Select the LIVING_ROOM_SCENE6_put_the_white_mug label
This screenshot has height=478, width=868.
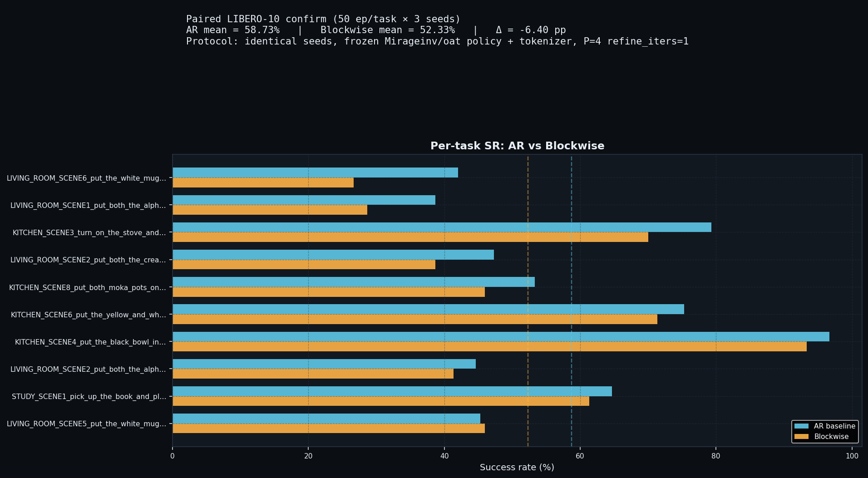point(86,178)
